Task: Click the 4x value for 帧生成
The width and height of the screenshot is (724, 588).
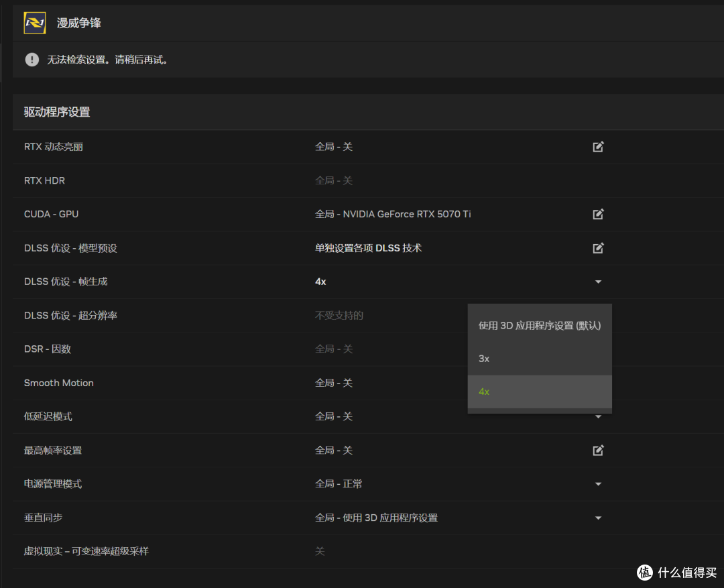Action: click(x=320, y=282)
